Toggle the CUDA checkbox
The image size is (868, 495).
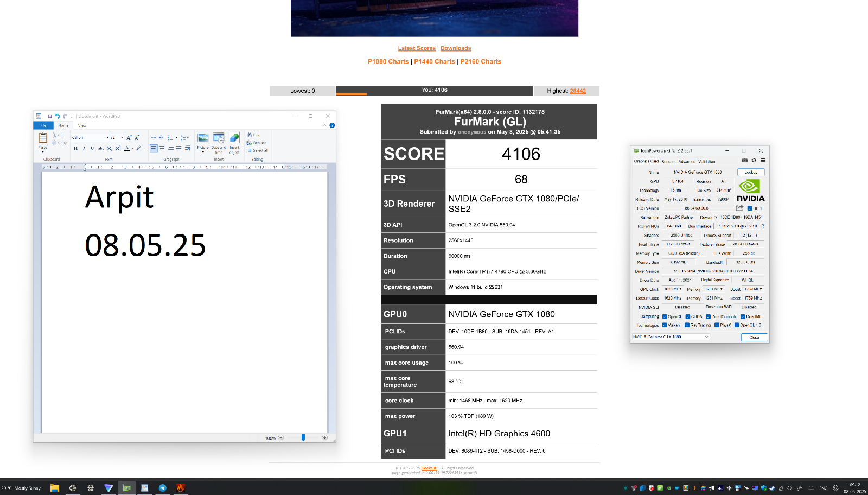click(687, 316)
